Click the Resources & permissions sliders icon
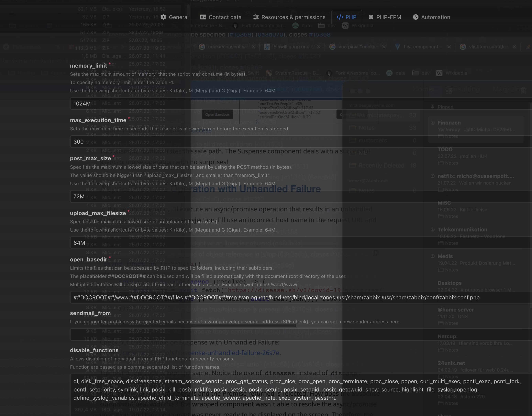Viewport: 532px width, 416px height. click(256, 17)
